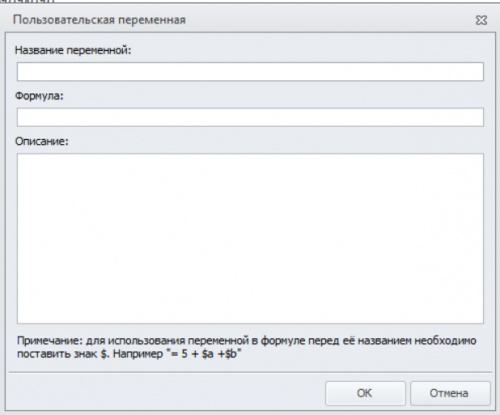The width and height of the screenshot is (500, 415).
Task: Activate the formula entry box
Action: coord(250,117)
